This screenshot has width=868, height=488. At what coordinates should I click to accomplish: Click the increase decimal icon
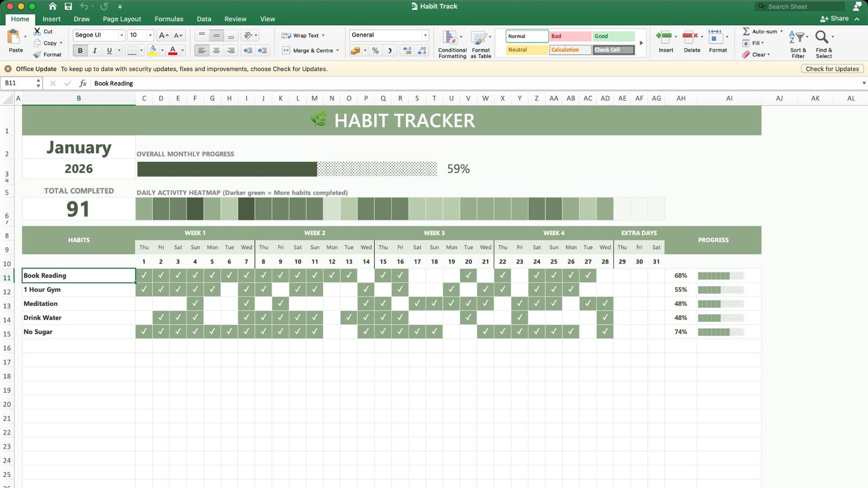pyautogui.click(x=407, y=50)
